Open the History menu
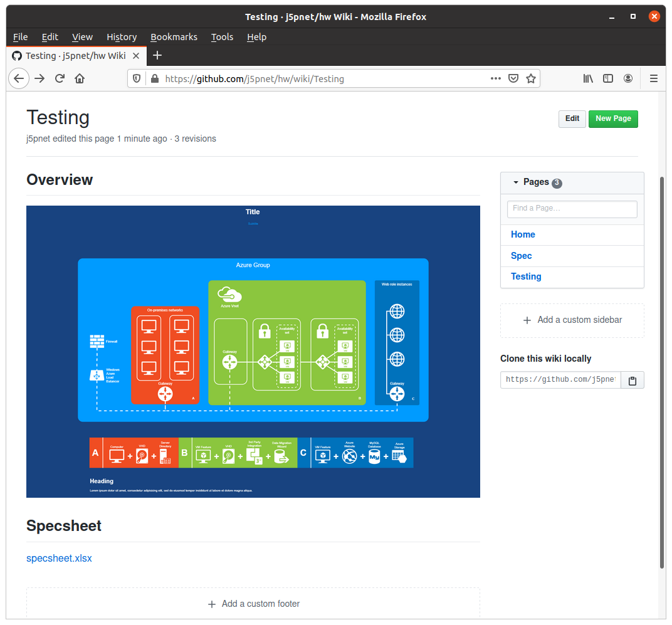This screenshot has width=672, height=625. tap(122, 37)
